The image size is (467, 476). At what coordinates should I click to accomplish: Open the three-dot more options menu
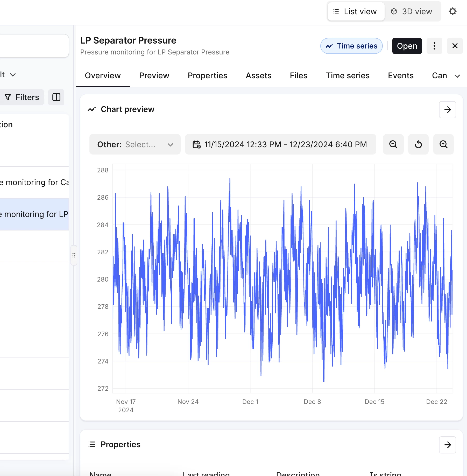tap(434, 46)
